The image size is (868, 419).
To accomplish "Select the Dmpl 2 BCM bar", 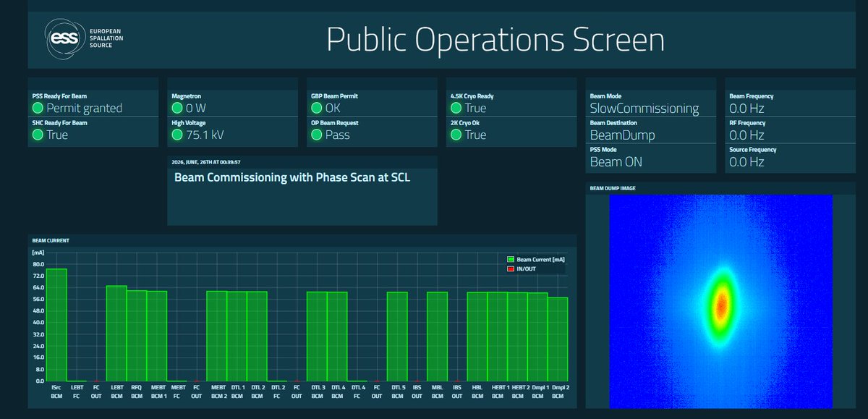I will [x=558, y=339].
